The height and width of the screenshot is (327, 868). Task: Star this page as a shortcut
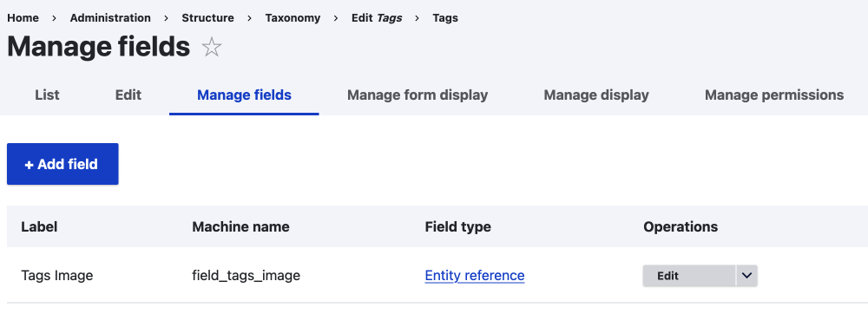click(x=212, y=48)
